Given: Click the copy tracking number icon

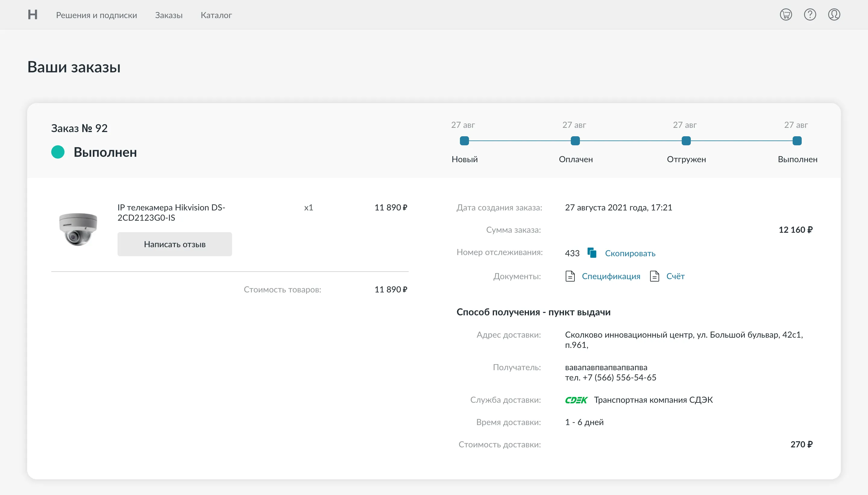Looking at the screenshot, I should pos(592,253).
